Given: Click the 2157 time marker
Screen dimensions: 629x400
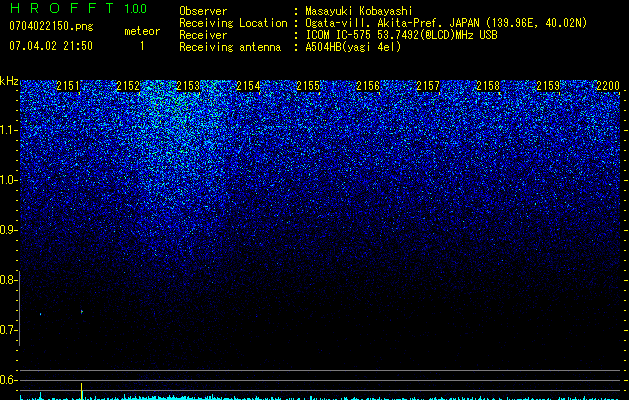Looking at the screenshot, I should [x=428, y=86].
